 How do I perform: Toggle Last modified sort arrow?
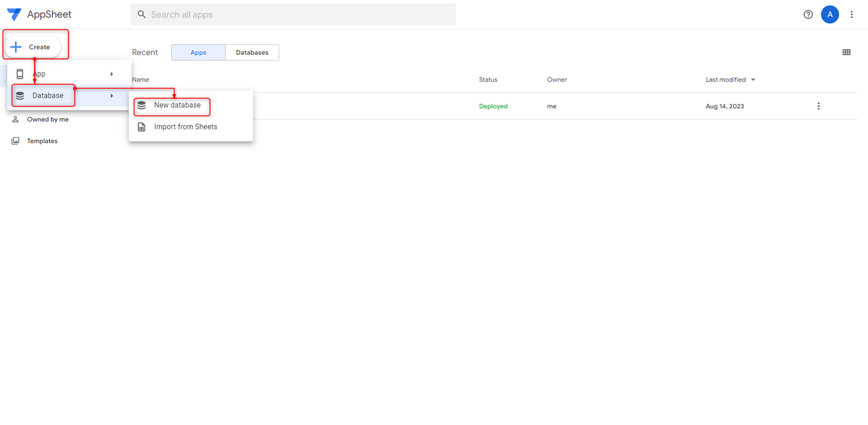[753, 80]
